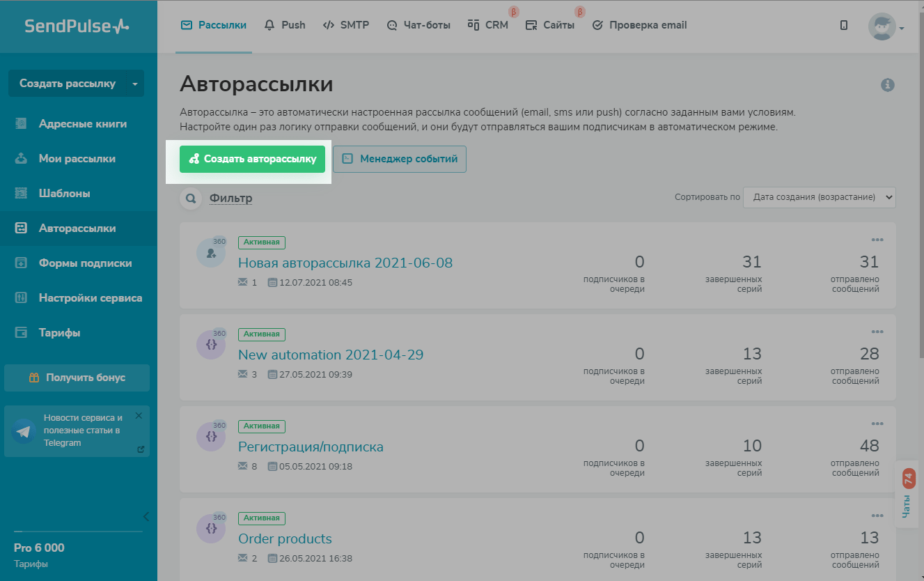Click the Создать авторассылку button

click(x=252, y=159)
